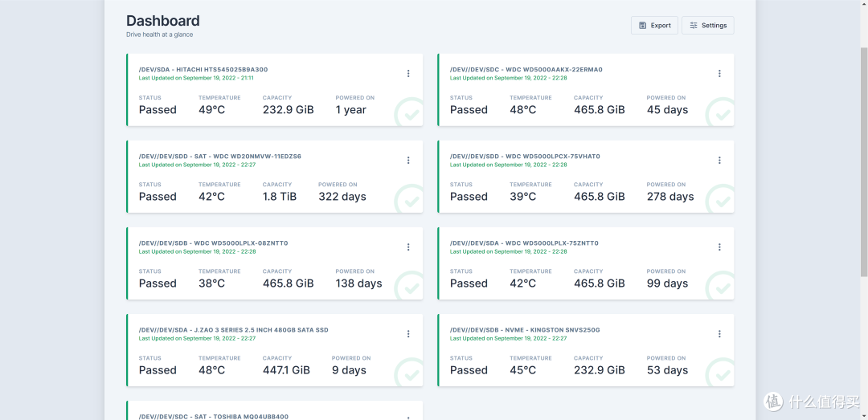
Task: Click the 49°C temperature on Hitachi card
Action: (x=211, y=109)
